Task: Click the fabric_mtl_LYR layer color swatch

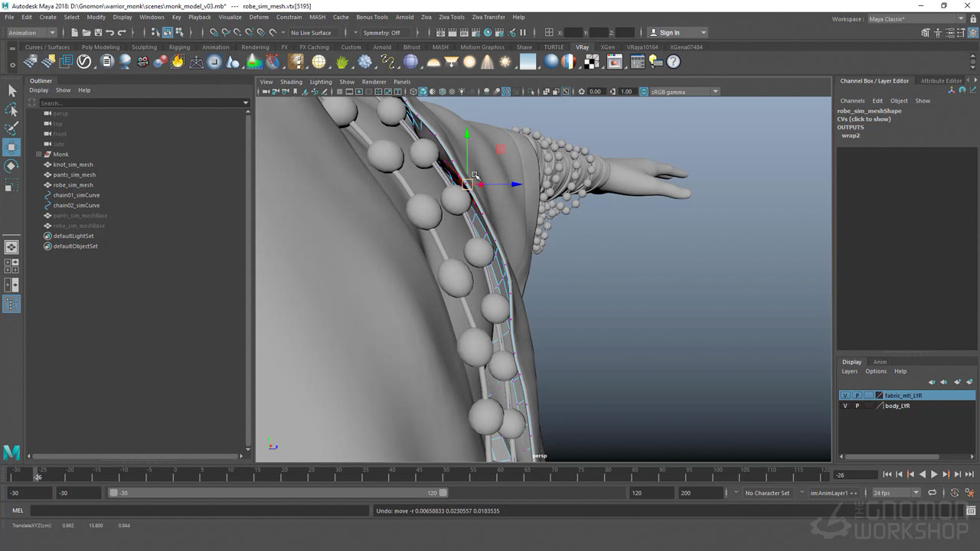Action: coord(879,396)
